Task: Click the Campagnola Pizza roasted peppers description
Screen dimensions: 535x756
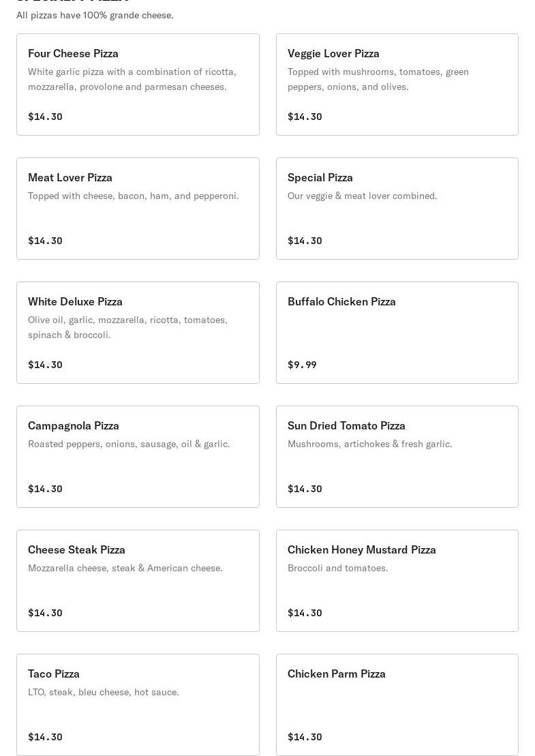Action: [x=129, y=444]
